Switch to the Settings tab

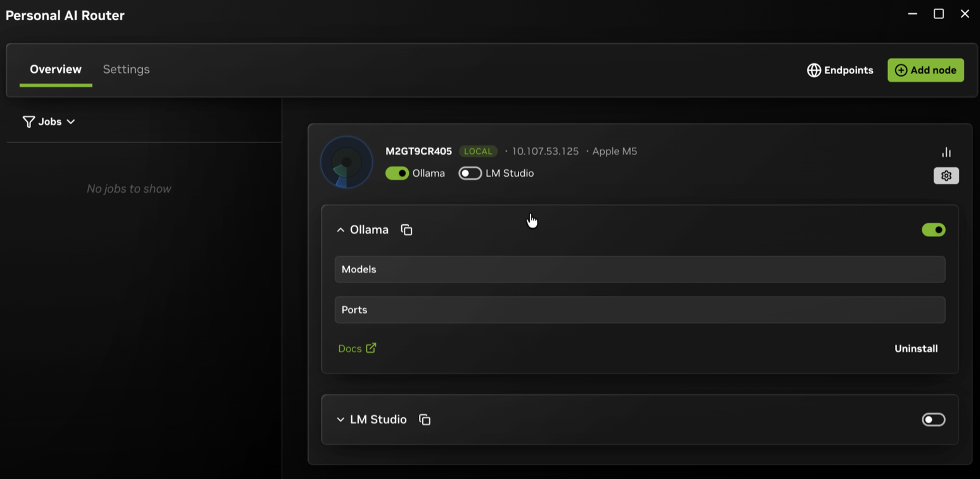click(x=126, y=70)
